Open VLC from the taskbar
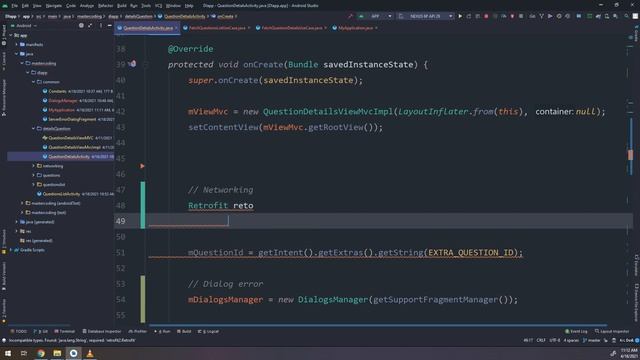 90,353
